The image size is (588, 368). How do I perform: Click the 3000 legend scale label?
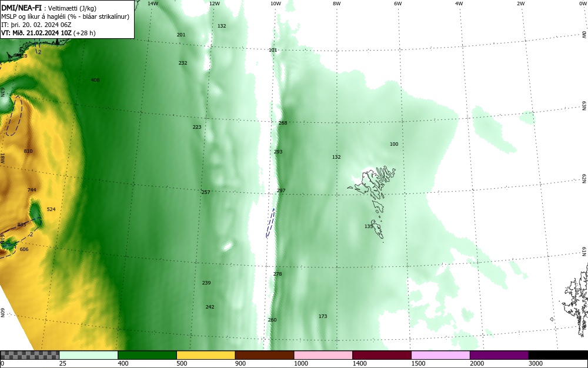click(536, 363)
